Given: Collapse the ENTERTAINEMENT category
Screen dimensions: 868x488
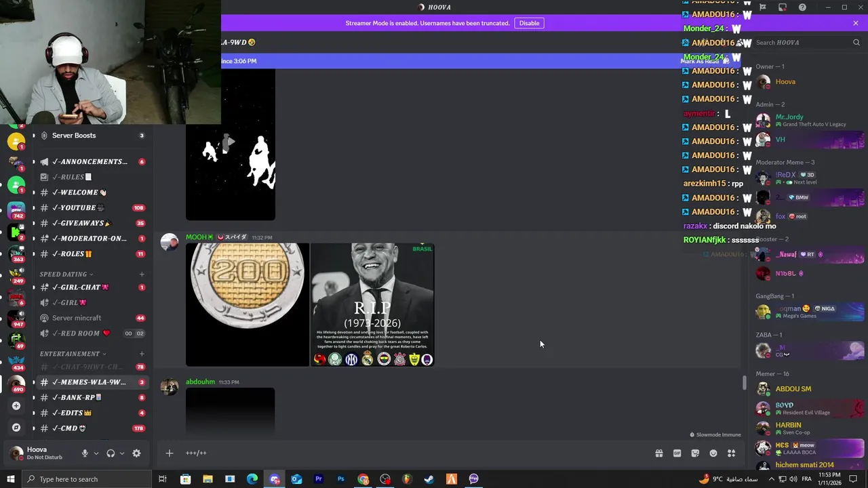Looking at the screenshot, I should [73, 354].
